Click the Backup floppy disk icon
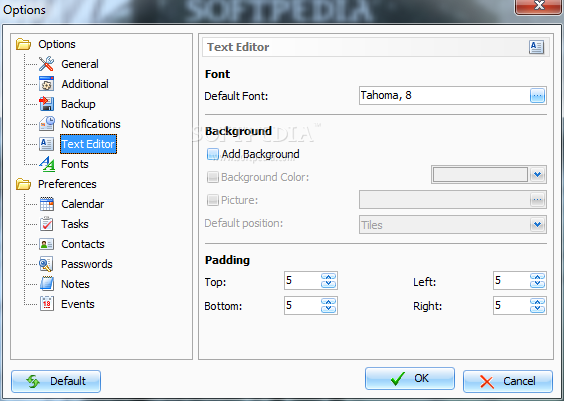 point(46,104)
